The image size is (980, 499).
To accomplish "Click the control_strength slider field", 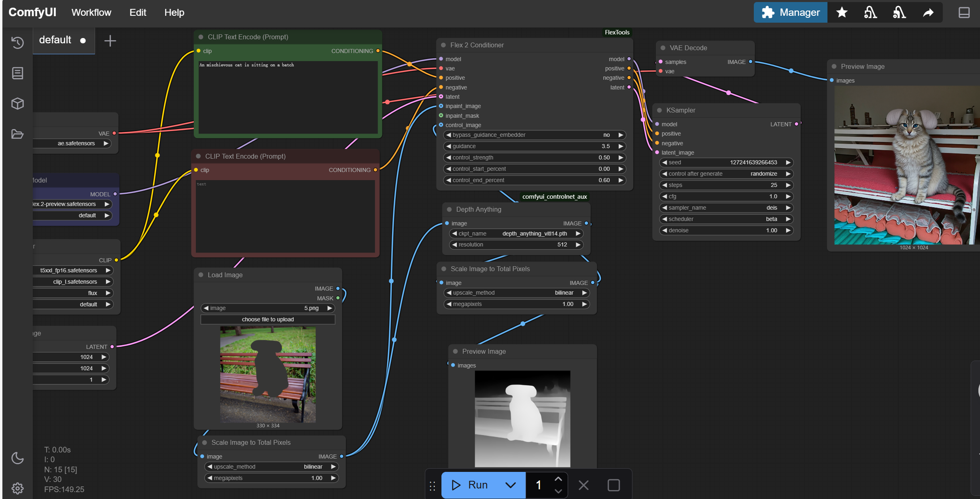I will pos(534,158).
